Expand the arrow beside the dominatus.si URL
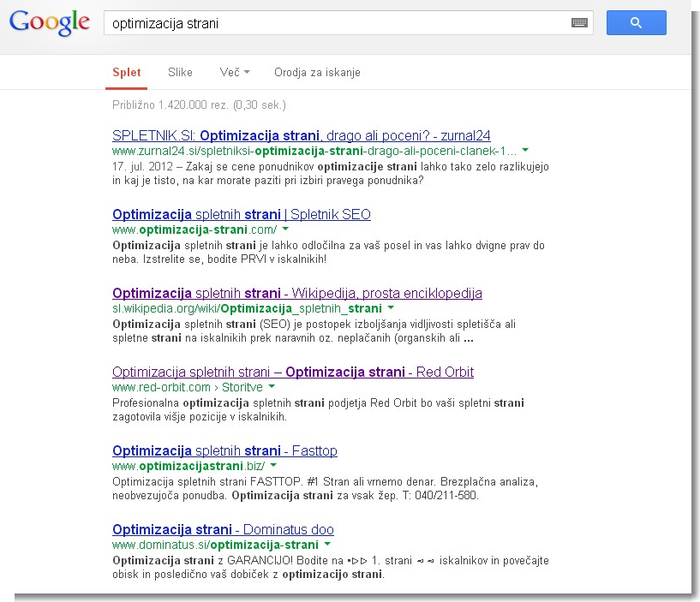The image size is (700, 602). point(327,544)
